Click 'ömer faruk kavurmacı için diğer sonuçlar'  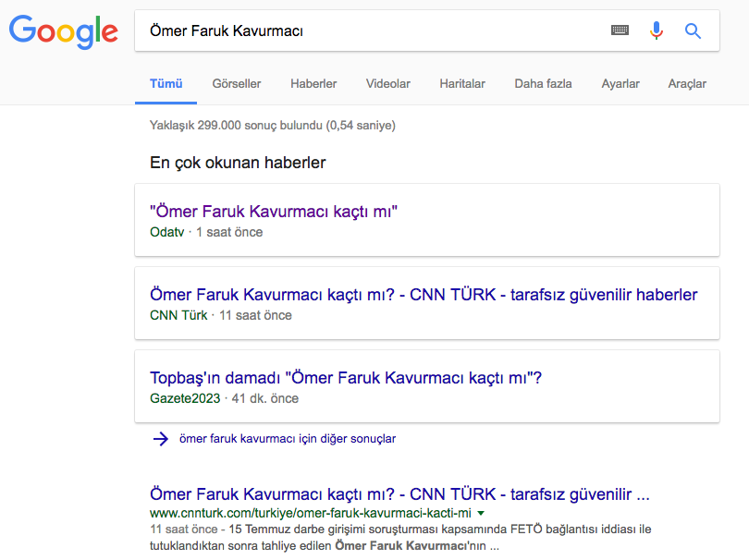[x=288, y=439]
